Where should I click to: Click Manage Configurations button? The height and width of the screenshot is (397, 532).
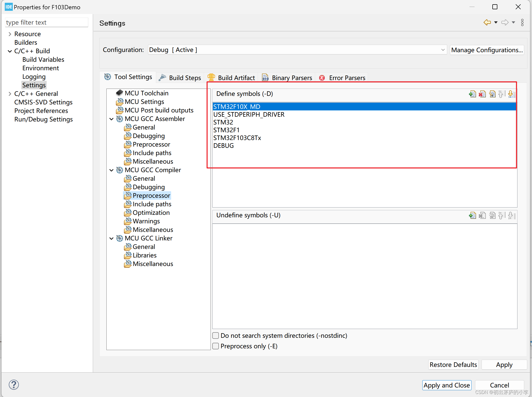click(x=487, y=50)
